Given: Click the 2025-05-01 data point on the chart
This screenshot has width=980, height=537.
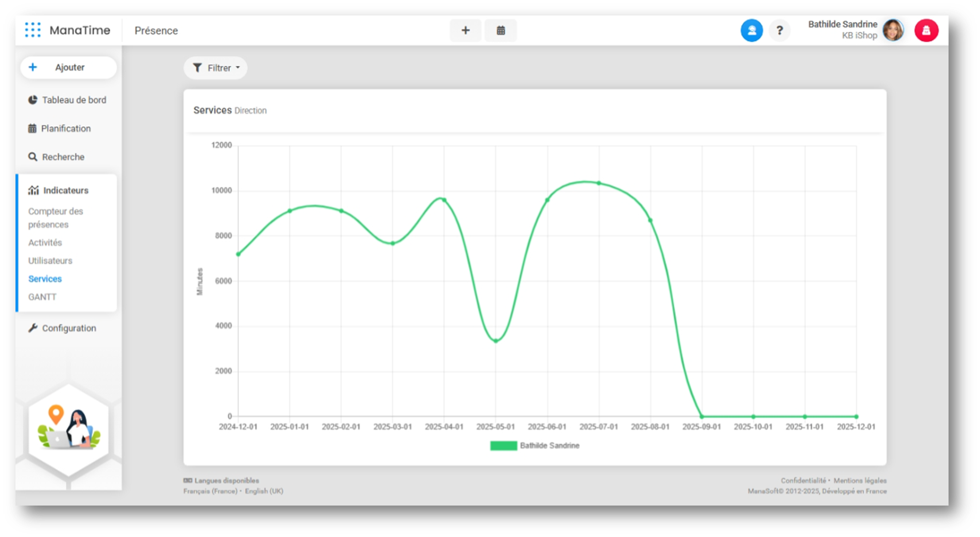Looking at the screenshot, I should (496, 341).
